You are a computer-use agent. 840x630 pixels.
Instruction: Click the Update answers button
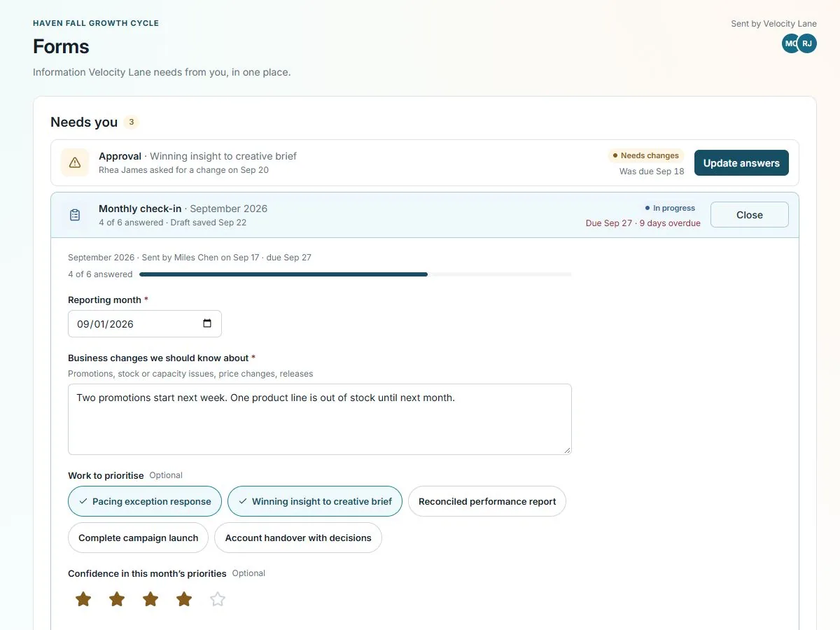(741, 162)
